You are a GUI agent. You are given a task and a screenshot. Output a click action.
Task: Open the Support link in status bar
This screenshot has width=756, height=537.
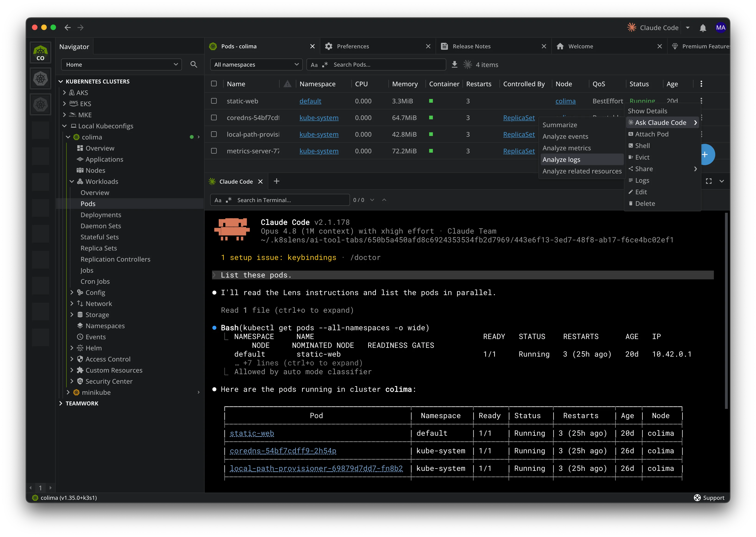(709, 498)
